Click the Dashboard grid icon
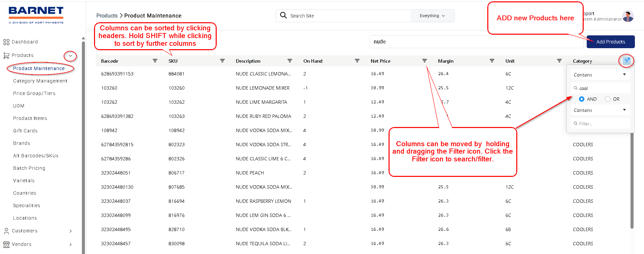The width and height of the screenshot is (644, 254). (6, 42)
